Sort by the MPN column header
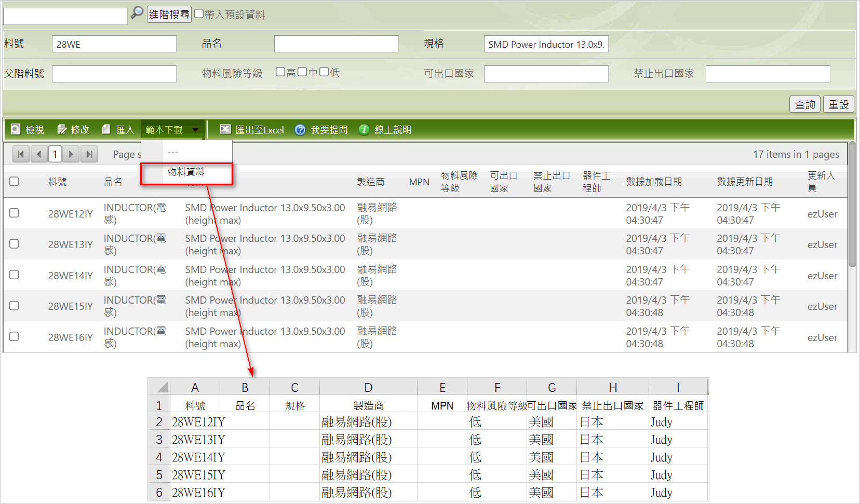The height and width of the screenshot is (504, 860). (419, 182)
